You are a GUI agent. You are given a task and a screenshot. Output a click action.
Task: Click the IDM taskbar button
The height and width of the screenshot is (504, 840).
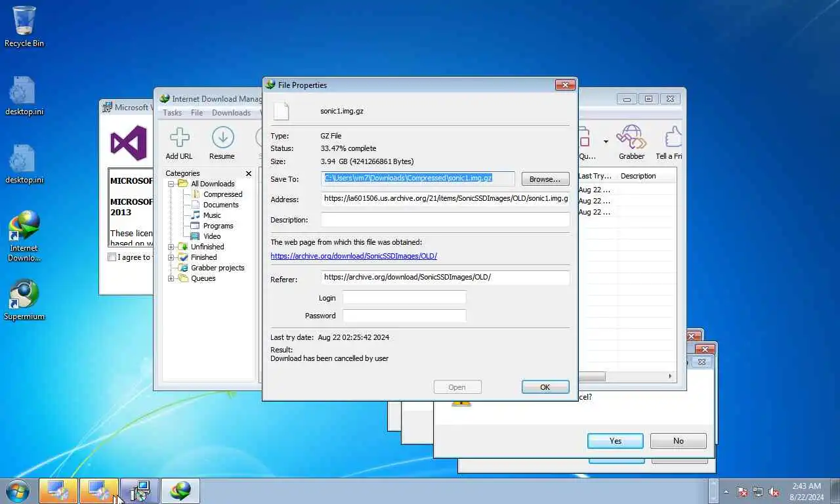click(x=180, y=491)
